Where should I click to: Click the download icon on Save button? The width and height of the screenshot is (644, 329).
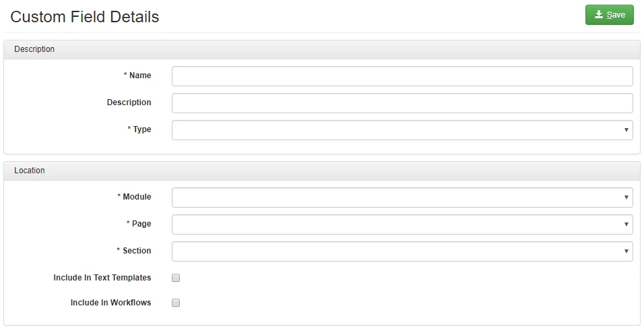[599, 14]
